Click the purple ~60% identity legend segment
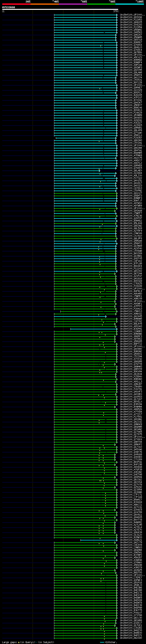The width and height of the screenshot is (146, 644). click(73, 4)
